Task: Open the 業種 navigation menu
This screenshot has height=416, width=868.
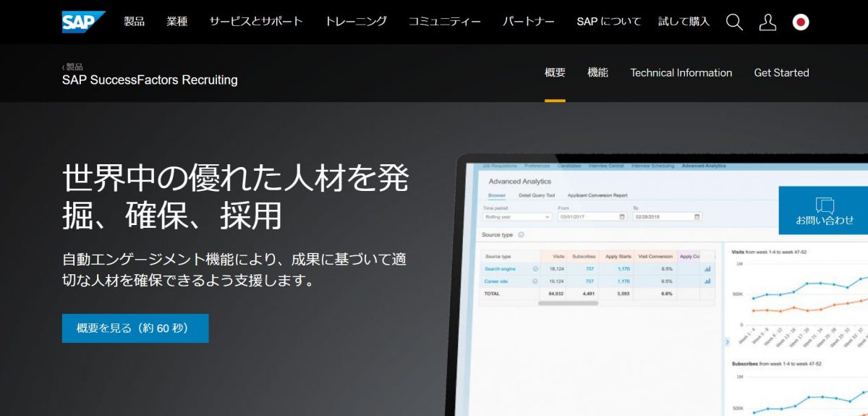Action: tap(177, 22)
